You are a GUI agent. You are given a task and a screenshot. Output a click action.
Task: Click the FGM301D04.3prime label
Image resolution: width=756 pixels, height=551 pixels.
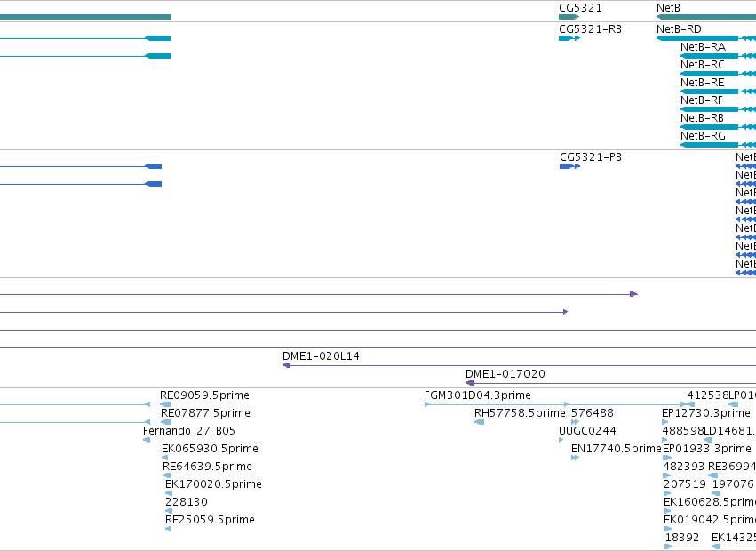(x=478, y=395)
